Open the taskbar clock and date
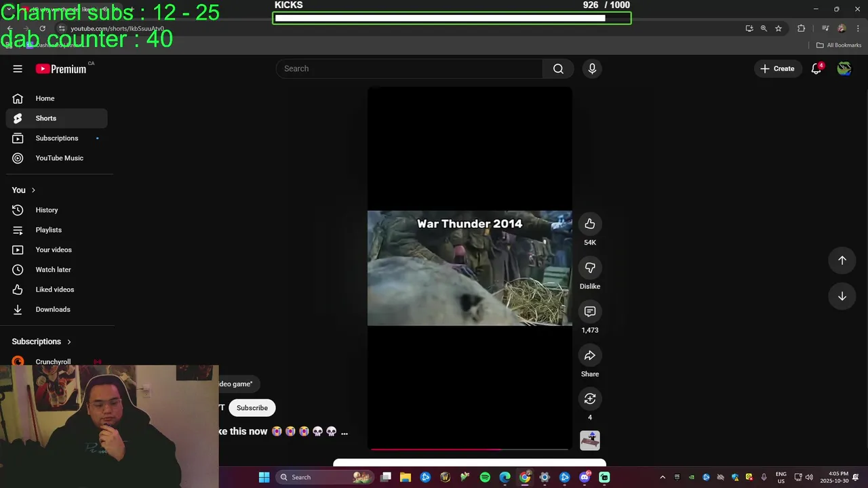Viewport: 868px width, 488px height. point(834,477)
